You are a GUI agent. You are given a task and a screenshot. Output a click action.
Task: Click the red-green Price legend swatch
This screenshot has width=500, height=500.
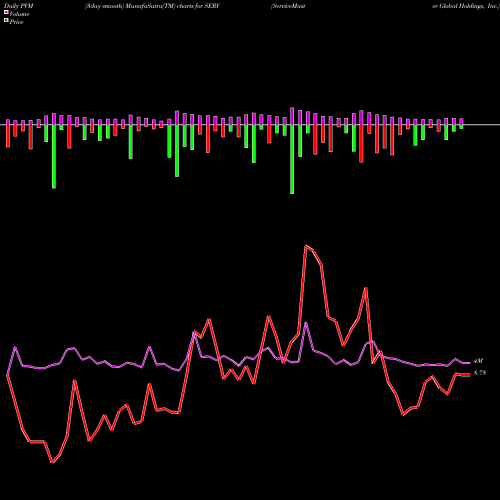[x=6, y=21]
